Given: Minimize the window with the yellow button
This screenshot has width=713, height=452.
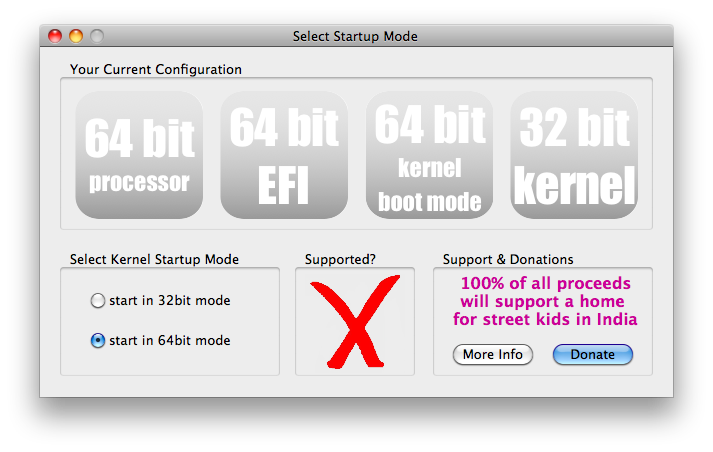Looking at the screenshot, I should (76, 36).
